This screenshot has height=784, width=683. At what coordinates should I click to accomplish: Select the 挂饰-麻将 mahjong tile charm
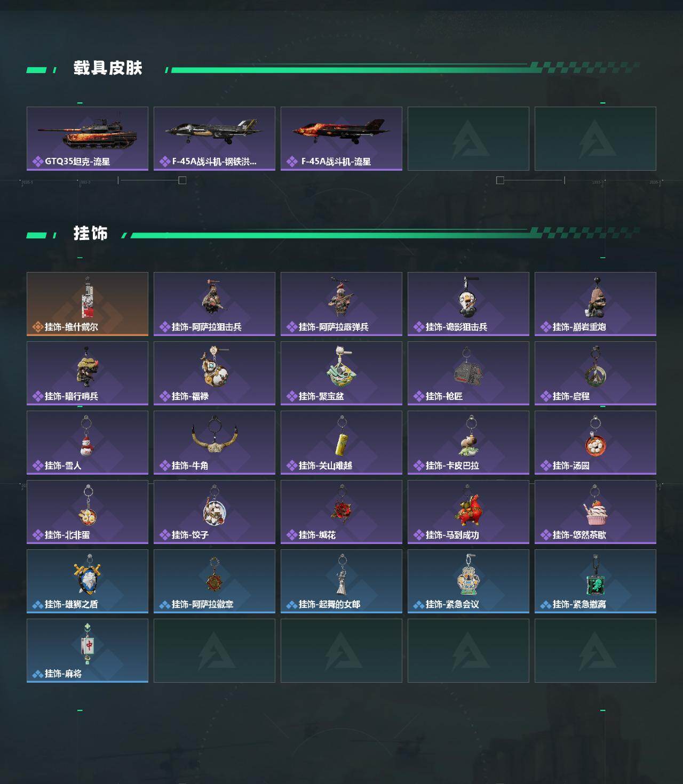(x=88, y=651)
